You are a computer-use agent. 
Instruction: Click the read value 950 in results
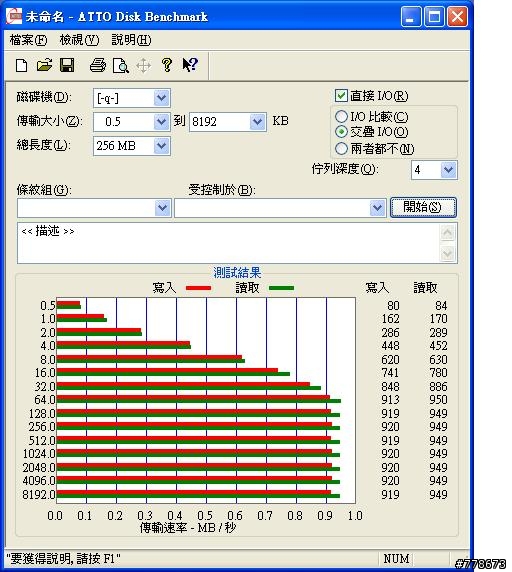pos(438,400)
